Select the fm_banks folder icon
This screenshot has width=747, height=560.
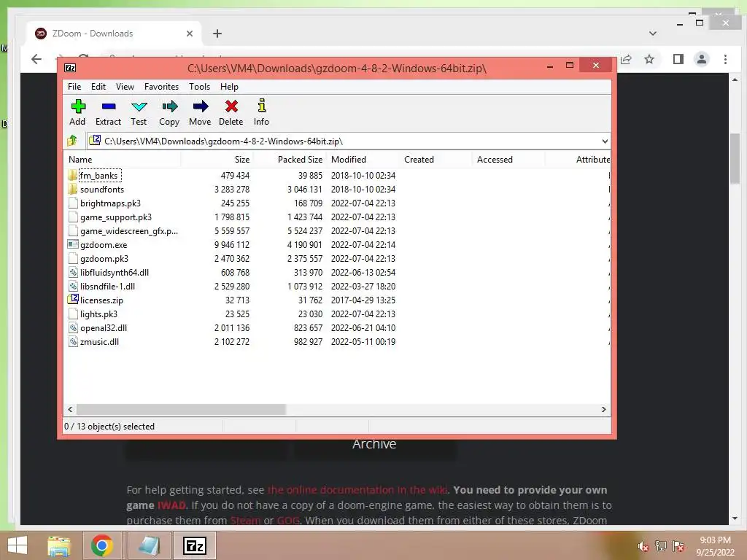tap(72, 175)
